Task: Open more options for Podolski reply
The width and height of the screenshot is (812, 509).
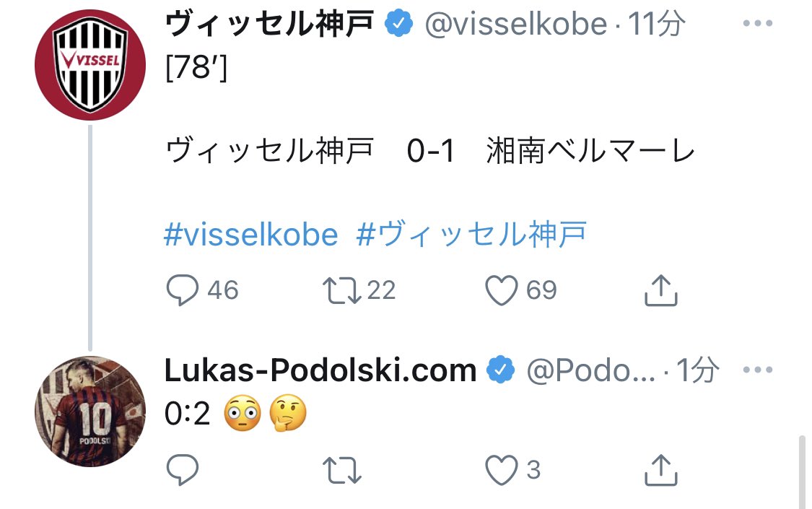Action: click(758, 370)
